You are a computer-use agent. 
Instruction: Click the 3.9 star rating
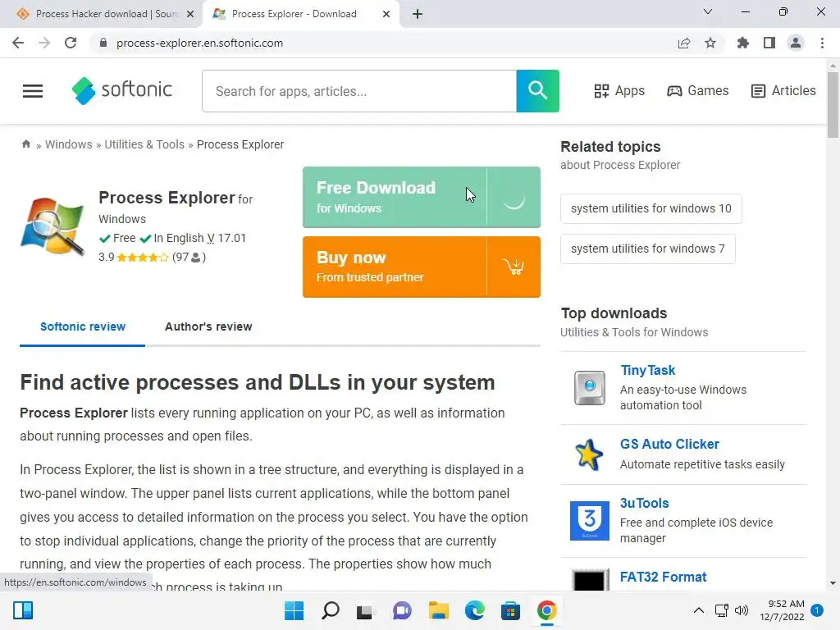point(134,257)
